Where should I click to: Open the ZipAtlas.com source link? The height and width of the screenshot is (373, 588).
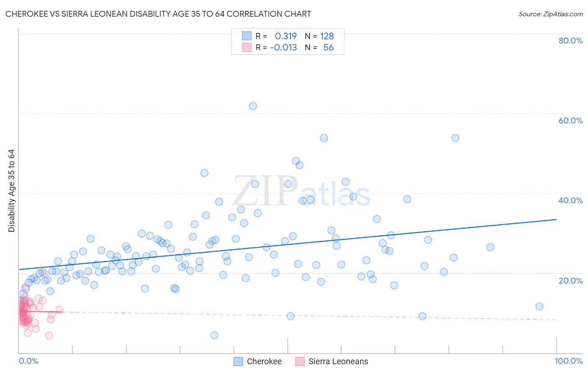coord(551,14)
